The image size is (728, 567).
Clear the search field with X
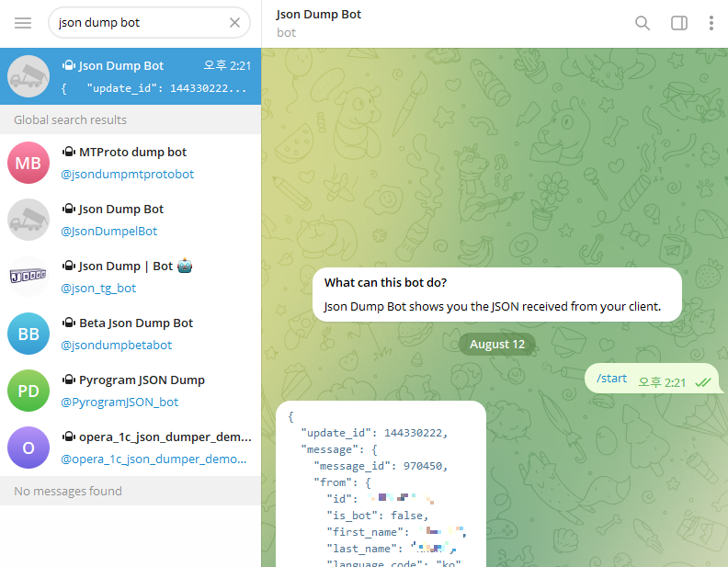coord(234,22)
